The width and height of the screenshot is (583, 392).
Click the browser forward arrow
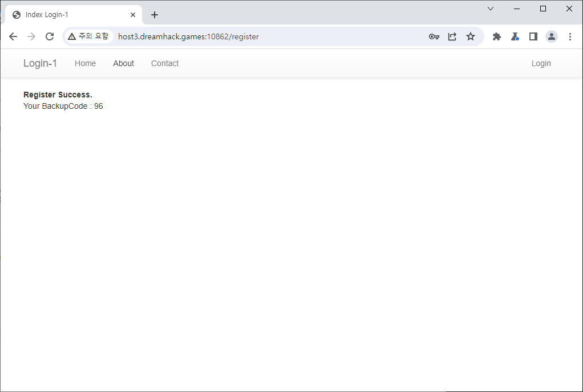(x=31, y=36)
